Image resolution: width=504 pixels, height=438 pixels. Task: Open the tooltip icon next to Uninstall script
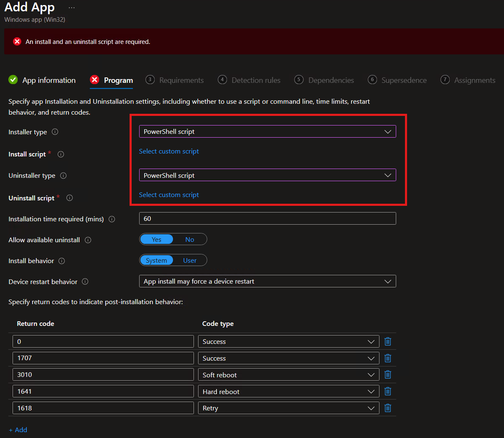[69, 198]
